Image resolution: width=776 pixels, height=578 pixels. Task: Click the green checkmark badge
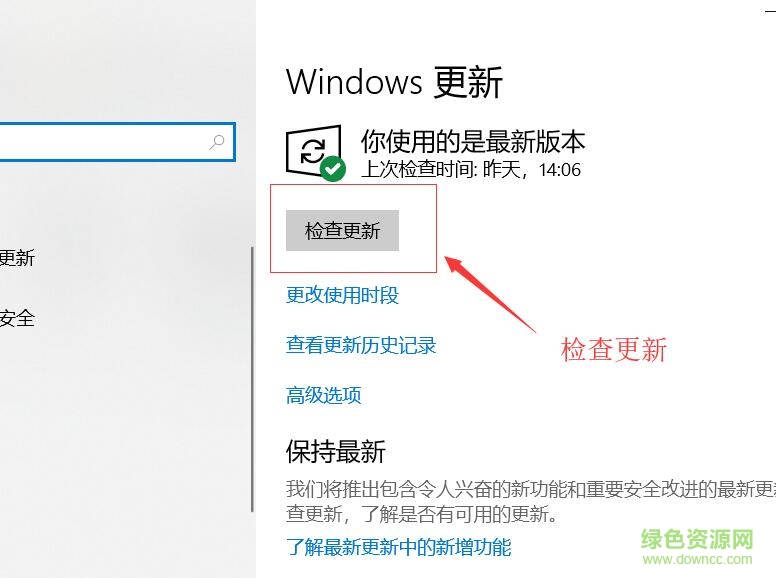(333, 169)
